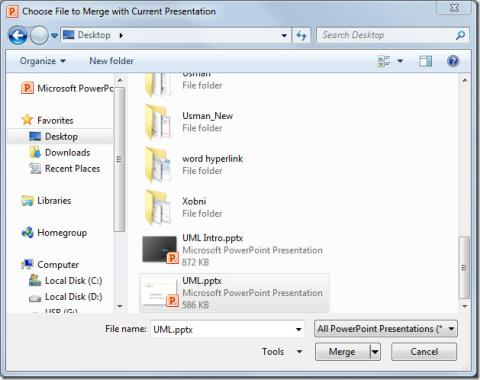480x380 pixels.
Task: Toggle the preview pane icon
Action: point(426,61)
